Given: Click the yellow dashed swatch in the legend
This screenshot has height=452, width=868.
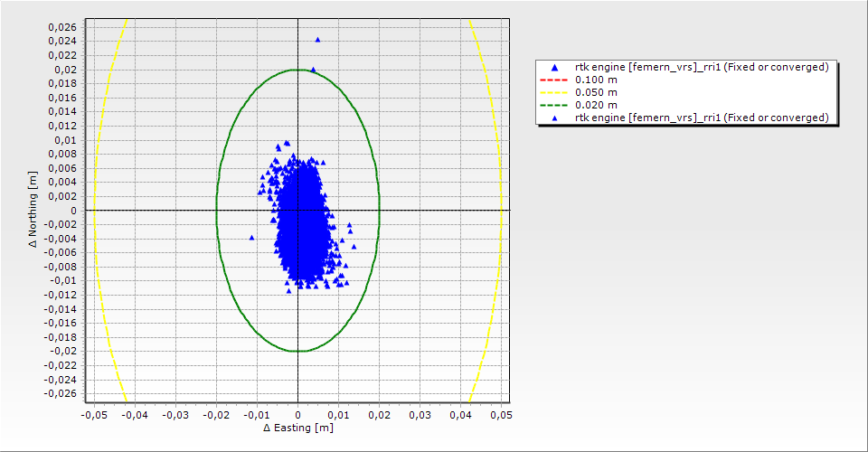Looking at the screenshot, I should pyautogui.click(x=555, y=92).
